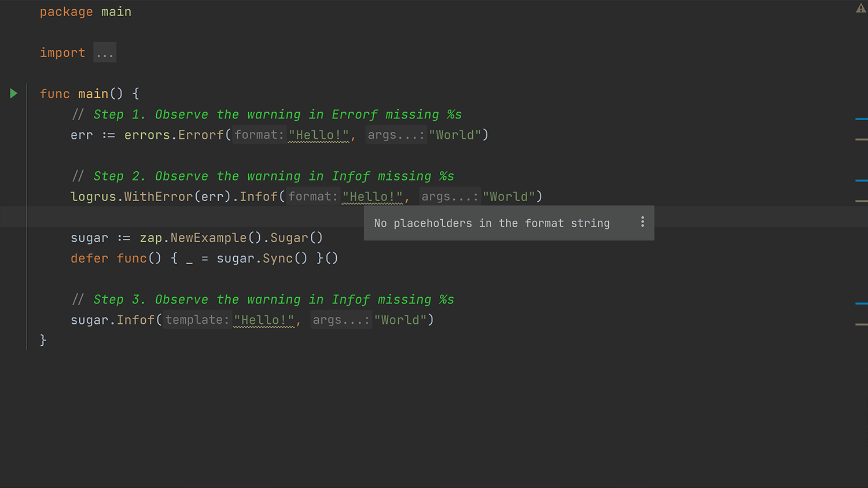The width and height of the screenshot is (868, 488).
Task: Place caret on the main() function name
Action: point(93,94)
